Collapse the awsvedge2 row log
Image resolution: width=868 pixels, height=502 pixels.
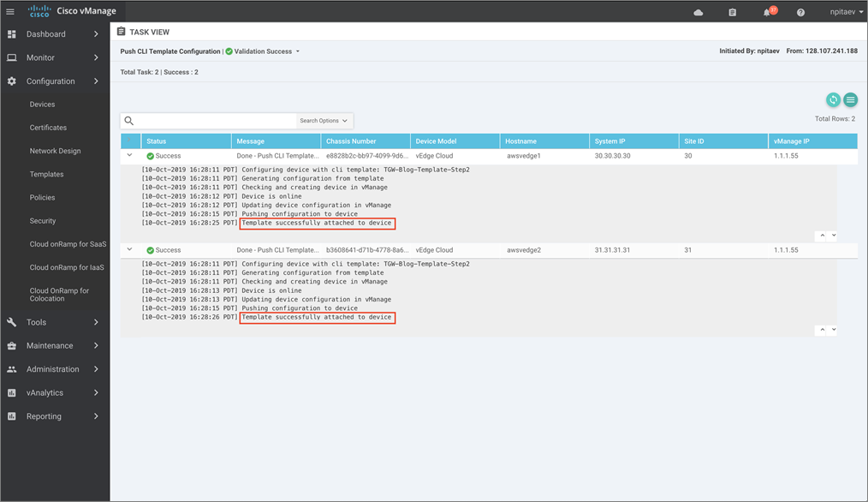point(129,250)
